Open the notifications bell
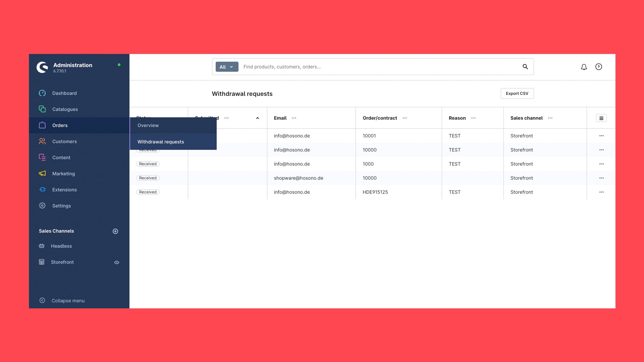 [x=584, y=67]
